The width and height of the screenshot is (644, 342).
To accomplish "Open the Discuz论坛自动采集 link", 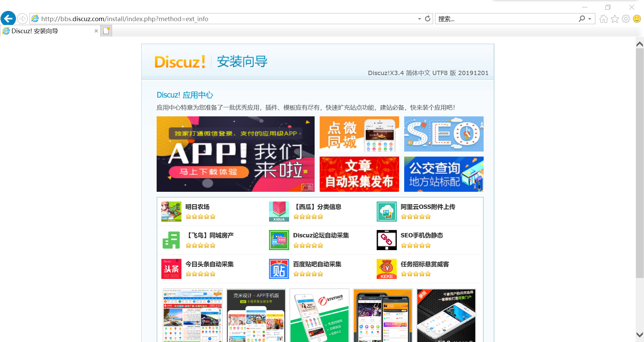I will click(321, 235).
